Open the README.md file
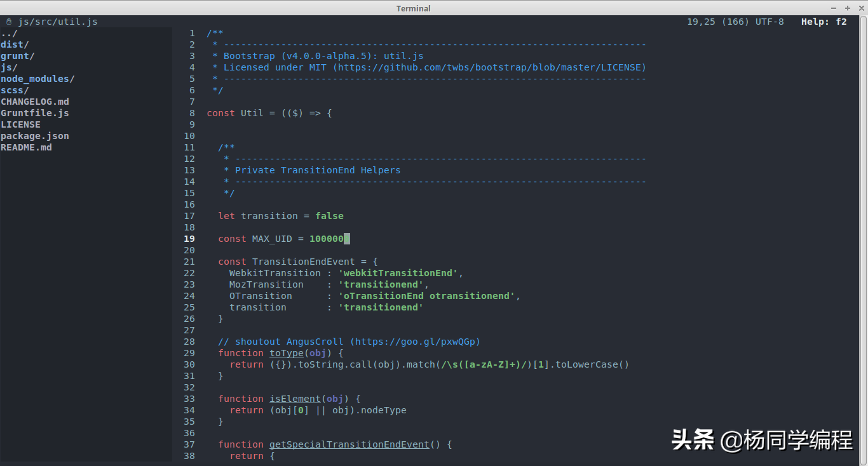This screenshot has width=868, height=466. coord(26,147)
